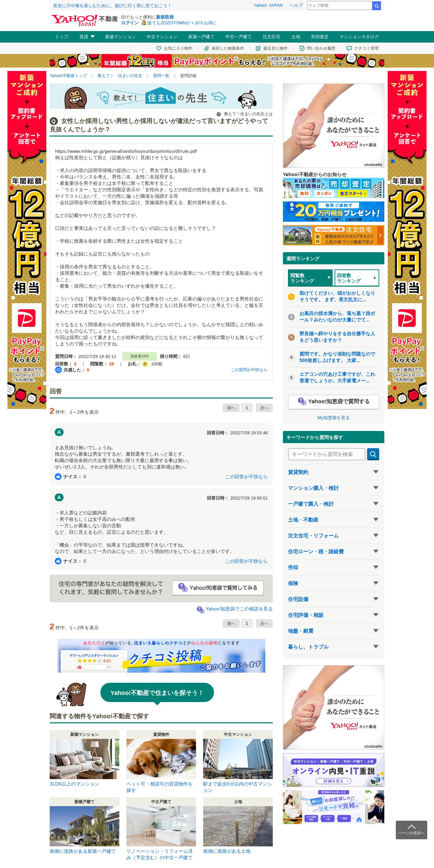Click the 新規取得 link
The image size is (434, 868).
point(165,17)
